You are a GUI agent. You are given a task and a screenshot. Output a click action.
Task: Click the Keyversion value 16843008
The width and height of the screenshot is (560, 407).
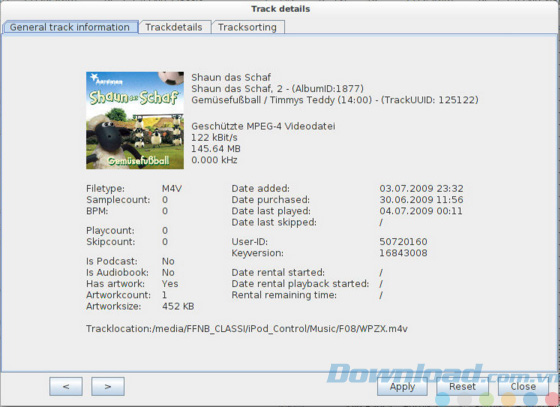[403, 253]
